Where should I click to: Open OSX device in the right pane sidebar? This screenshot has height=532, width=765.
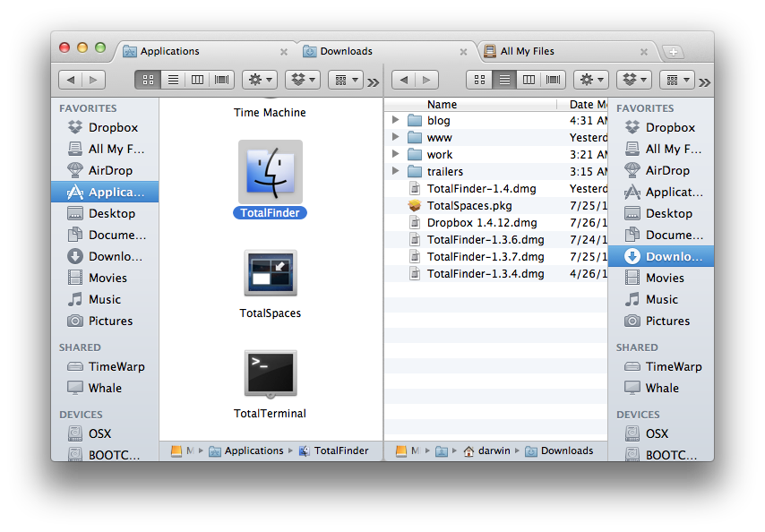(x=661, y=433)
